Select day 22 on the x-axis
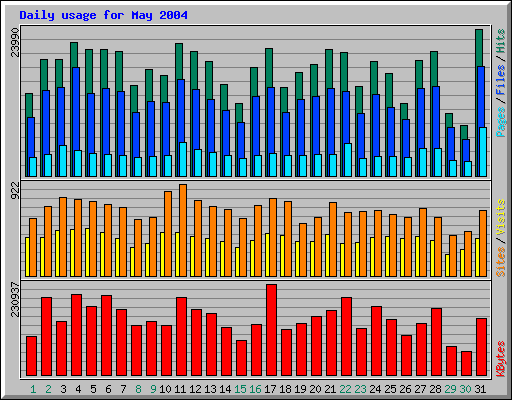 (345, 389)
